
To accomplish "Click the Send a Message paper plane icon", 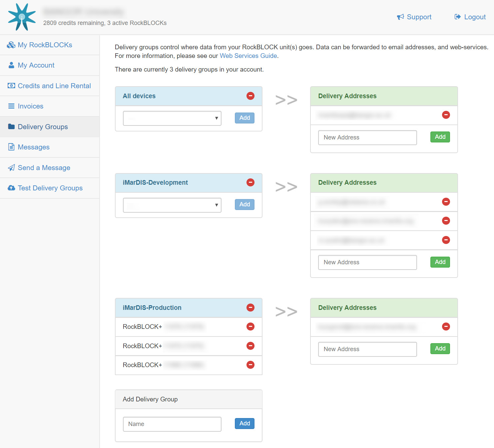I will (x=11, y=167).
